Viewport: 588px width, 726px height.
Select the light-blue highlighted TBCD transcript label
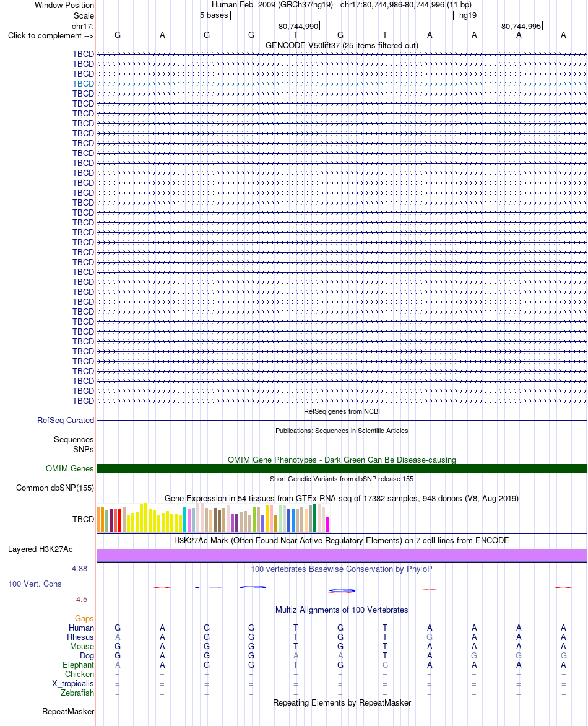pyautogui.click(x=84, y=84)
